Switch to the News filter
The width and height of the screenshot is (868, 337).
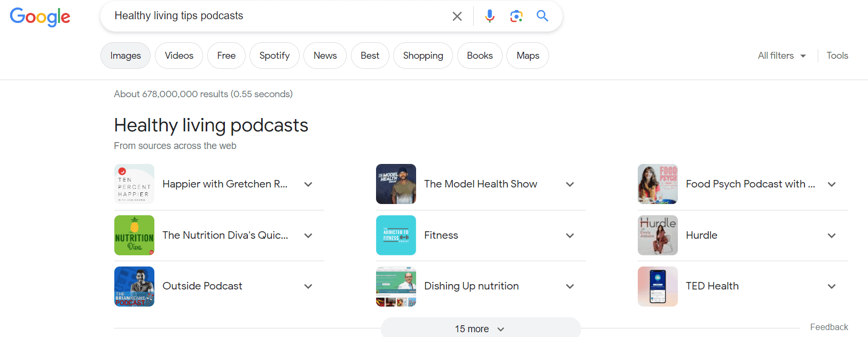point(325,56)
